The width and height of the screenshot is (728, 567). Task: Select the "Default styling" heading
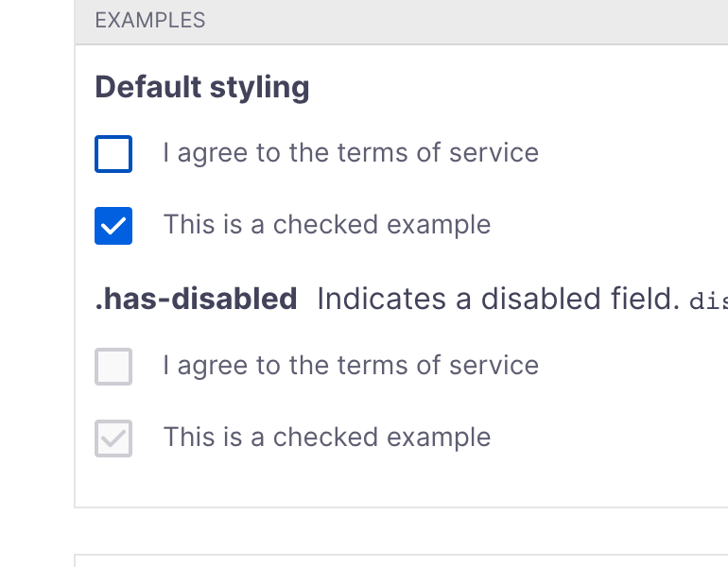point(202,88)
